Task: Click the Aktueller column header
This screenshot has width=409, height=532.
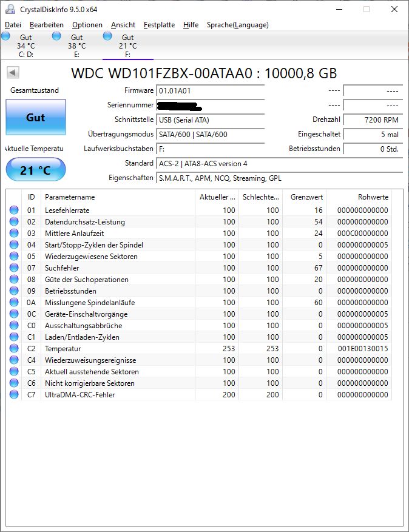Action: click(217, 197)
